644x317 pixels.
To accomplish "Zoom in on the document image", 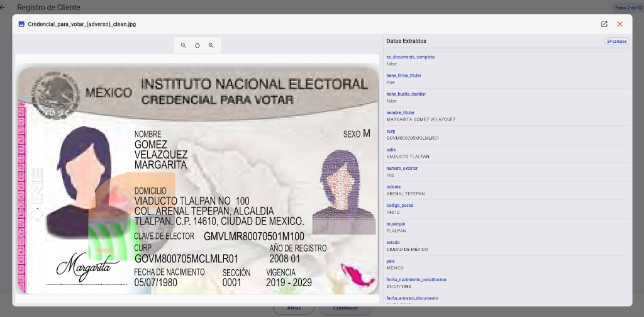I will pyautogui.click(x=211, y=45).
